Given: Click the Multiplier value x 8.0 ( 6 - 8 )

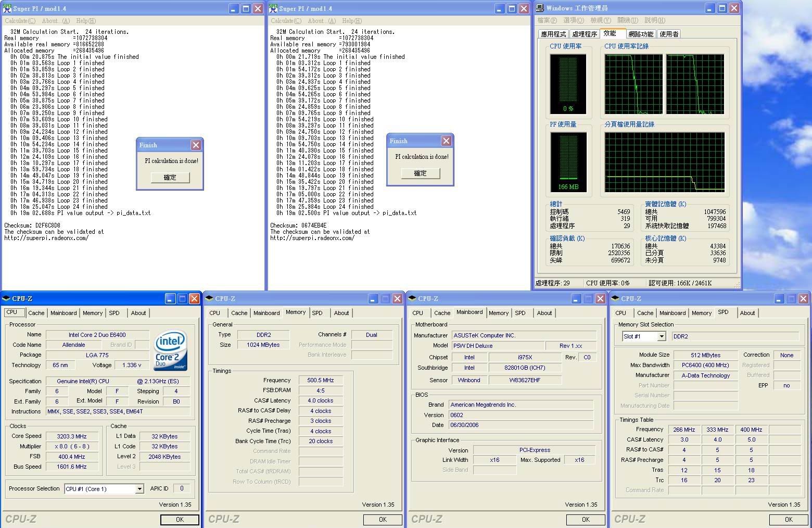Looking at the screenshot, I should 72,446.
